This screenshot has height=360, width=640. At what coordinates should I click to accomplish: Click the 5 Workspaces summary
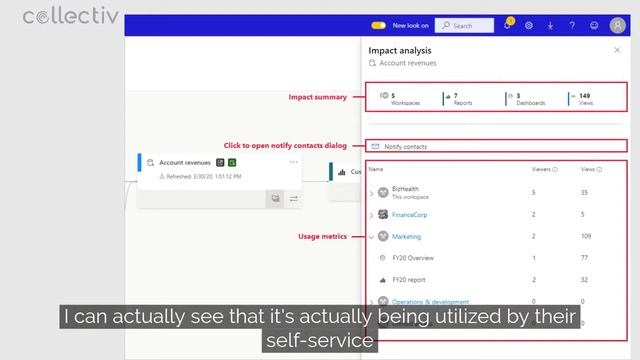[x=400, y=98]
